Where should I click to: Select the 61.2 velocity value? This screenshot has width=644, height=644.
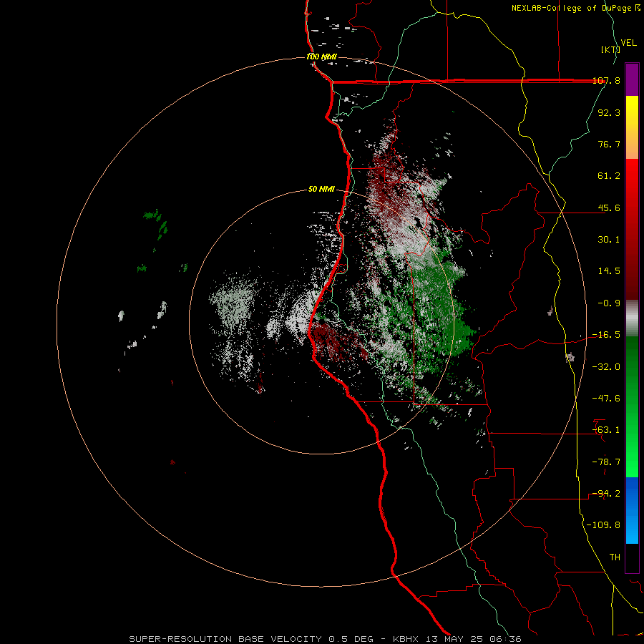[609, 176]
